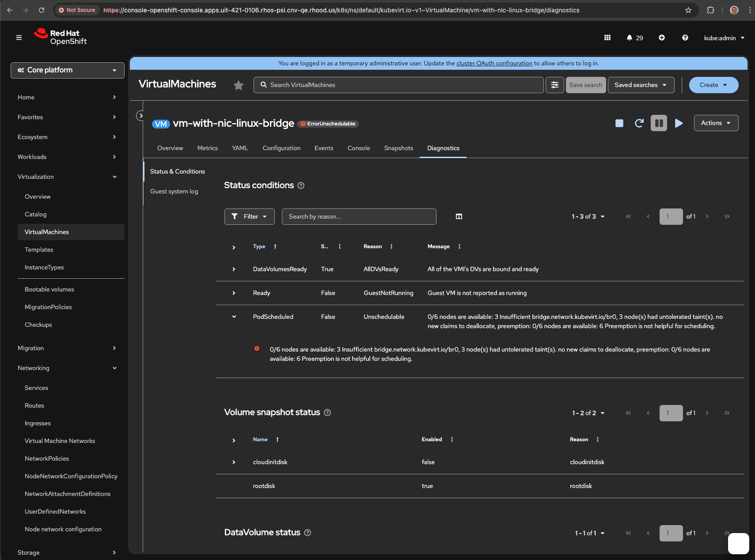Collapse the PodScheduled condition row

pyautogui.click(x=234, y=317)
